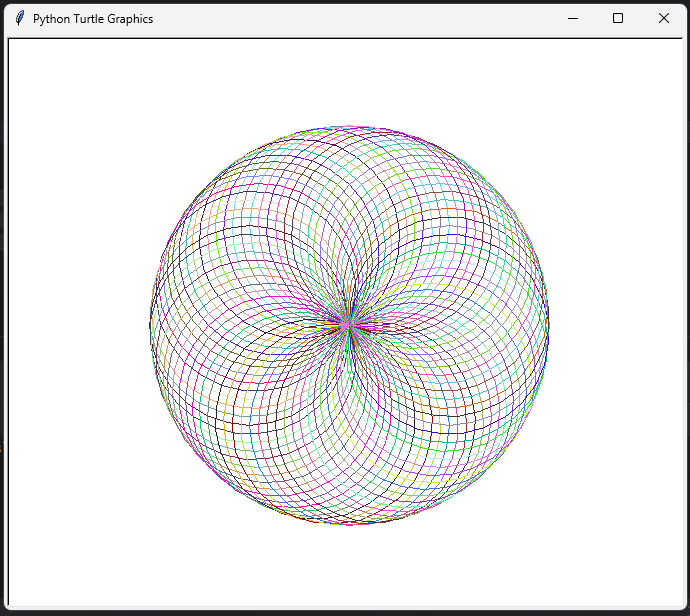Screen dimensions: 690x616
Task: Click white space directly below the pattern
Action: (x=348, y=566)
